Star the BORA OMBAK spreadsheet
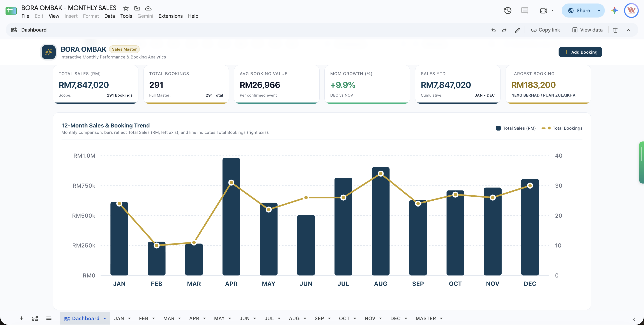Image resolution: width=644 pixels, height=325 pixels. click(x=126, y=8)
